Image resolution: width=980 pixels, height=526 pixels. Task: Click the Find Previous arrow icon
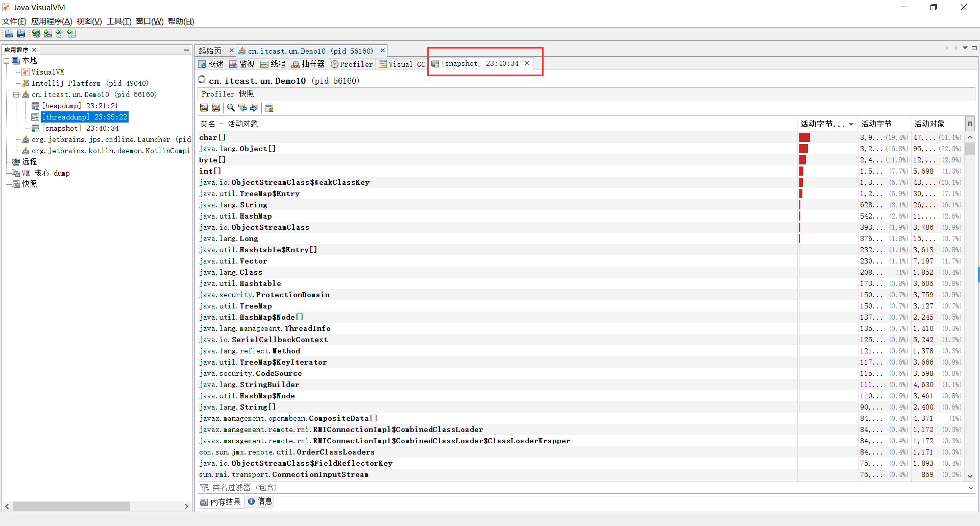pos(242,108)
